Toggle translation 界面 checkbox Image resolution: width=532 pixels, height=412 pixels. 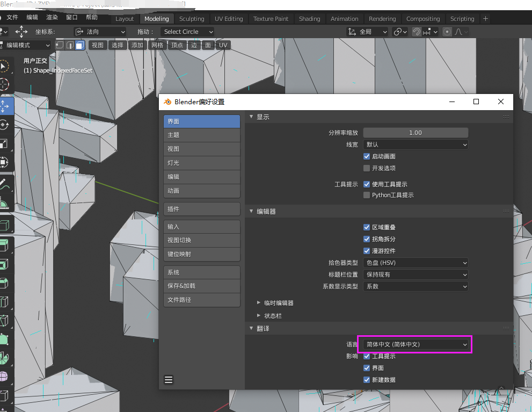367,368
